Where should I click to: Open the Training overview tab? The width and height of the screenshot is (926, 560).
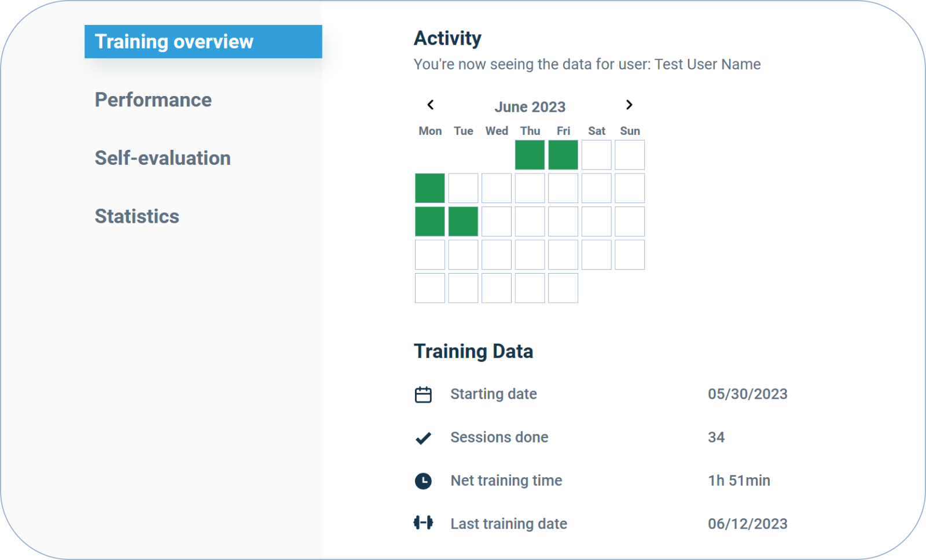203,42
